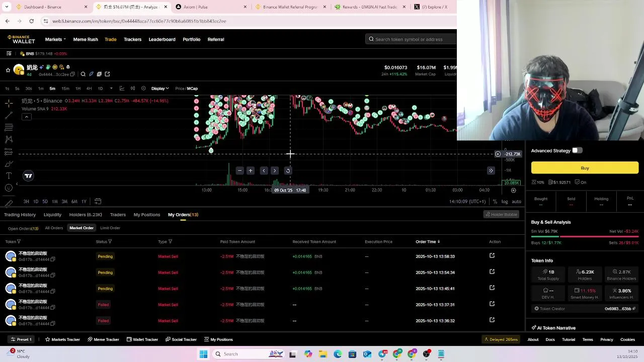Click the search token symbol field
This screenshot has width=644, height=362.
click(x=411, y=39)
